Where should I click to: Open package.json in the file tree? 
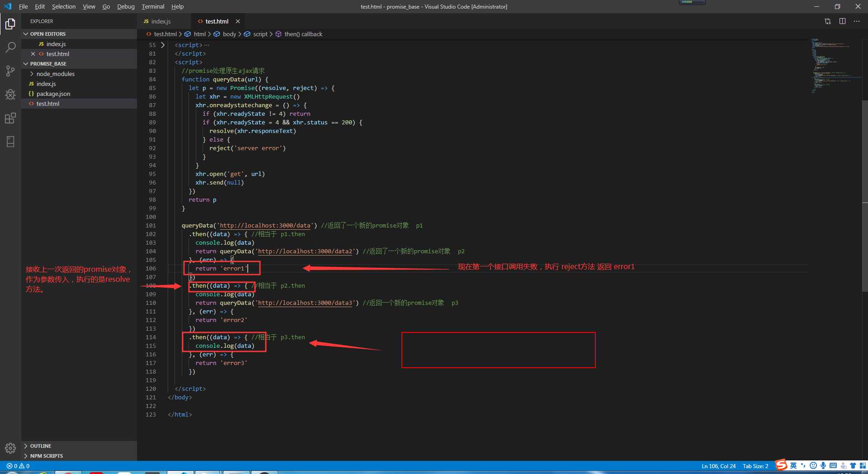[79, 94]
